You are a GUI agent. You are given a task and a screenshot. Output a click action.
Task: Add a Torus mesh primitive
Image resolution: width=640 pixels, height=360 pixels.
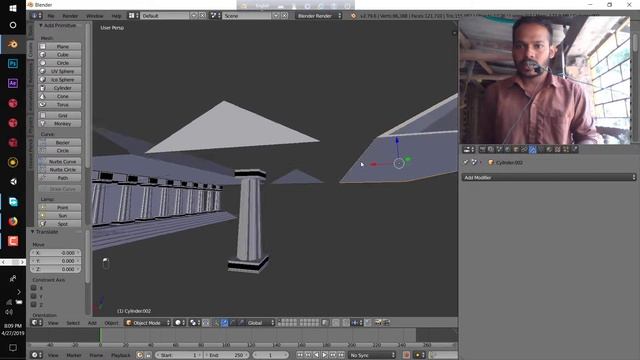coord(60,104)
